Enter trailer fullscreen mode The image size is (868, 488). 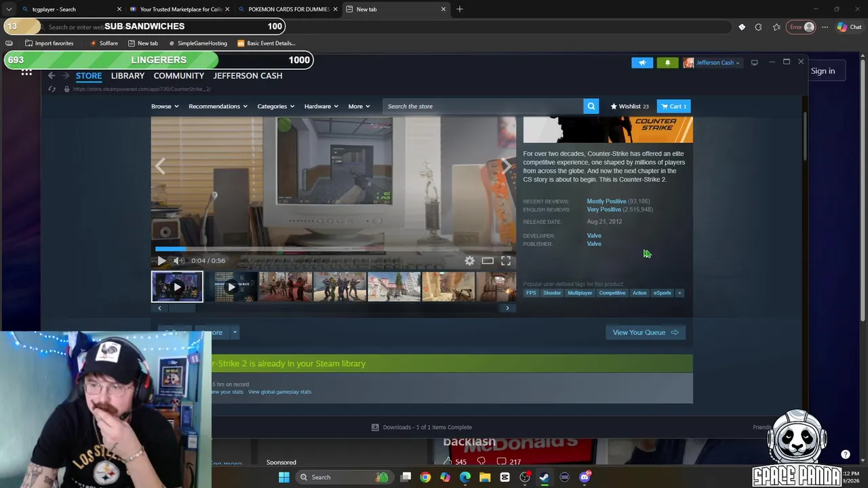[x=506, y=260]
